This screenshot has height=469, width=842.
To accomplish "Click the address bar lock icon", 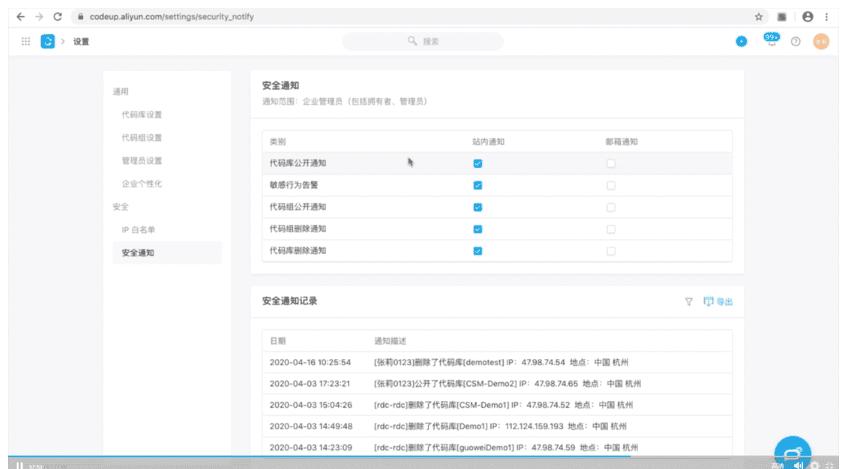I will pyautogui.click(x=81, y=17).
